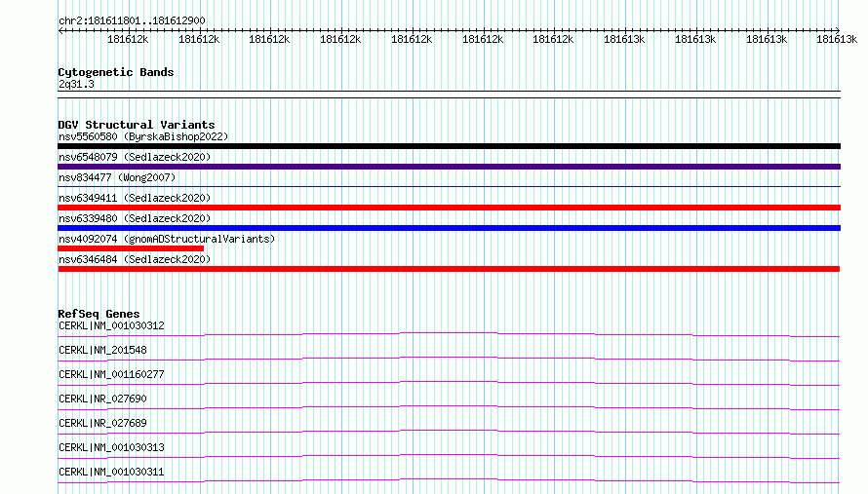Click the chr2:181611801..181612900 region label

[x=132, y=20]
